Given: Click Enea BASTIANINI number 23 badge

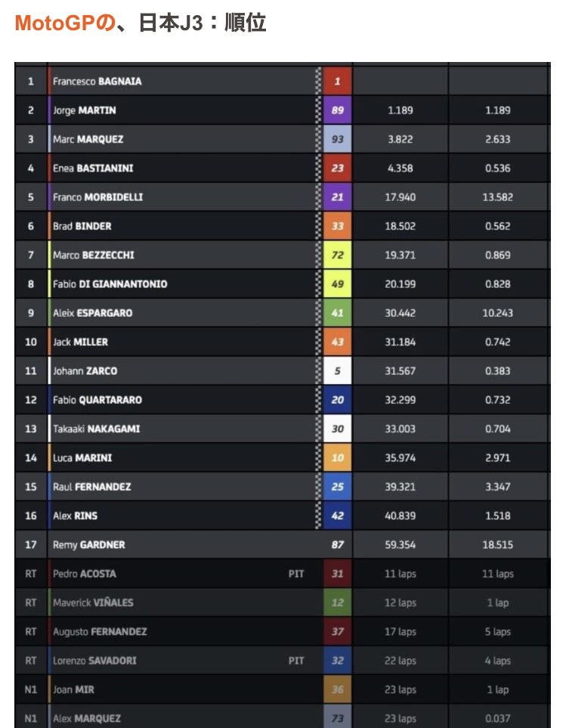Looking at the screenshot, I should [x=337, y=168].
